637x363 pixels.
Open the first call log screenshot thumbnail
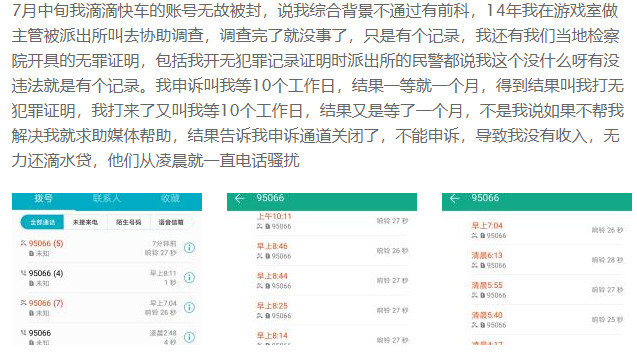107,269
